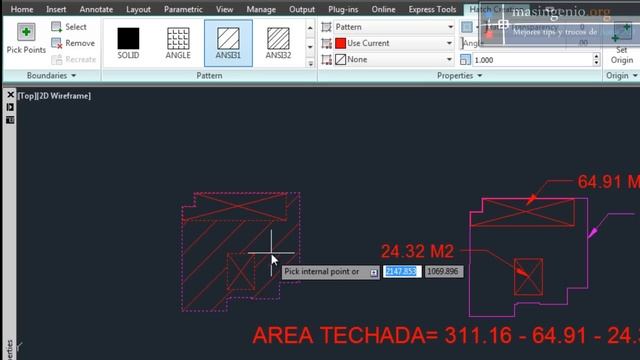This screenshot has height=360, width=640.
Task: Open the Annotate ribbon tab
Action: 96,9
